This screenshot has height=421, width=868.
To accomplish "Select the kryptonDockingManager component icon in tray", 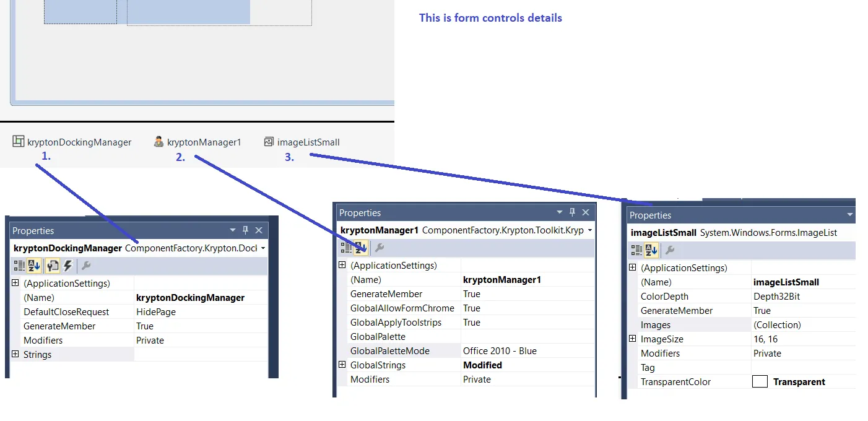I will [19, 142].
